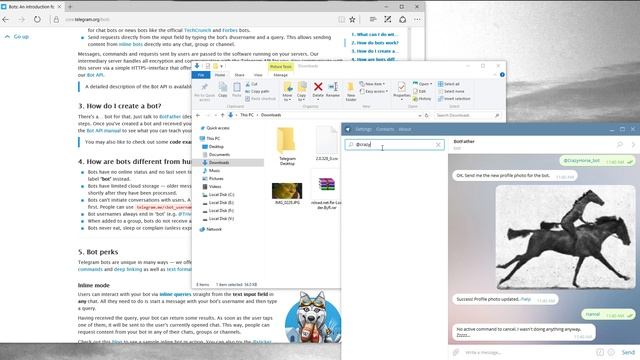Choose Copy path in the Explorer ribbon

pyautogui.click(x=258, y=91)
